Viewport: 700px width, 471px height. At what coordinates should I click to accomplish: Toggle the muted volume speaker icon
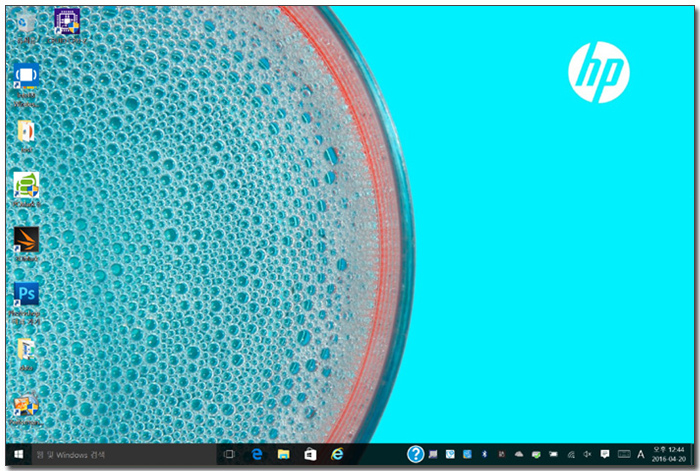click(586, 454)
